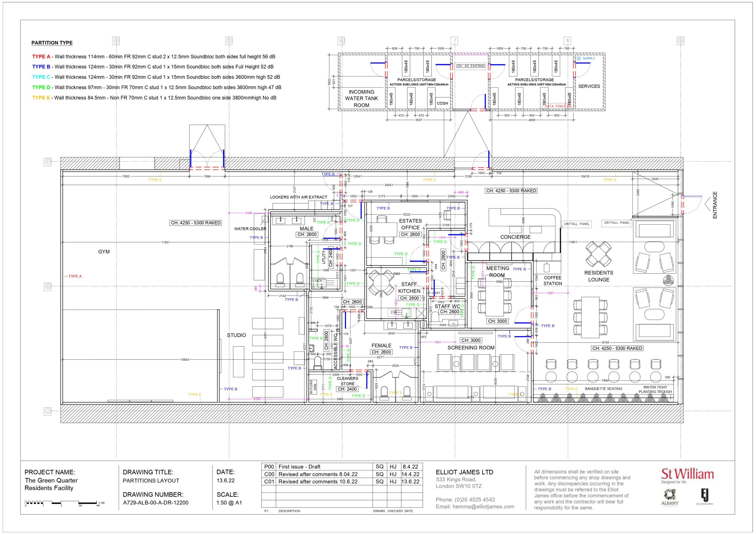Click the red TYPE A legend label

41,57
